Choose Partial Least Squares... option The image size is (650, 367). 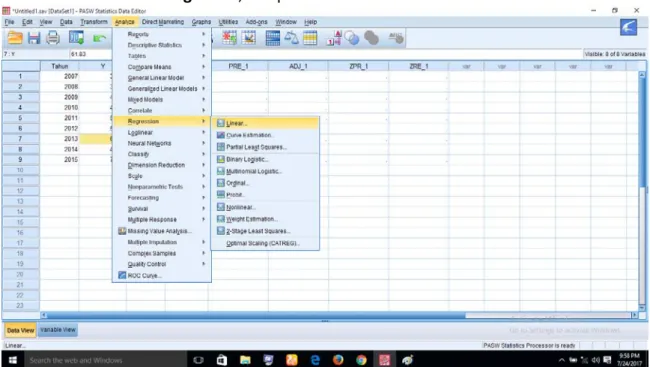(265, 147)
